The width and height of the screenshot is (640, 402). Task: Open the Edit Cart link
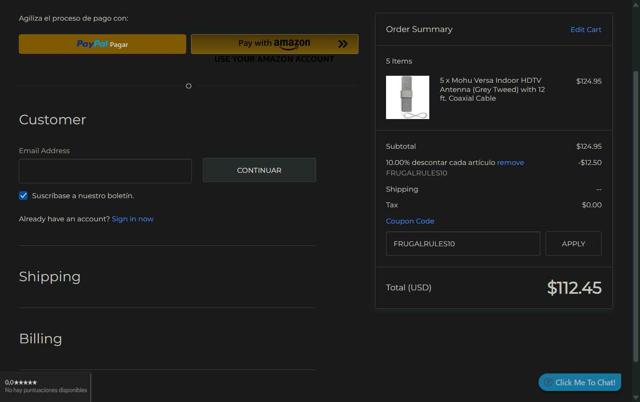(586, 29)
